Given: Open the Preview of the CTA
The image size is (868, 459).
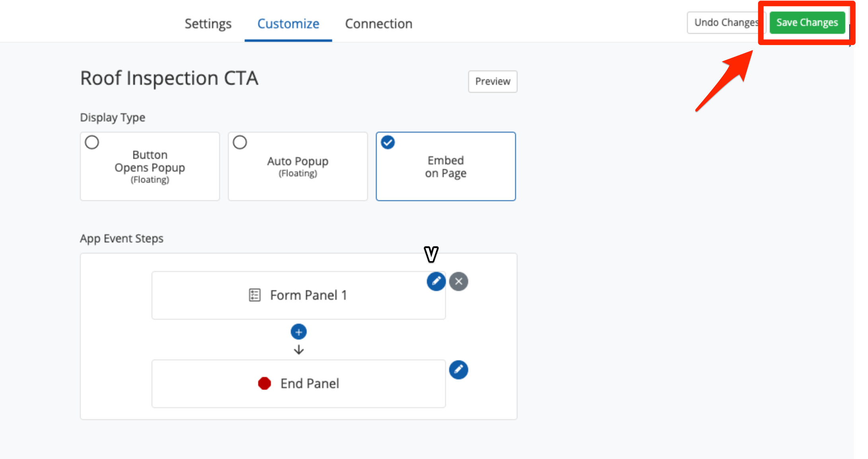Looking at the screenshot, I should coord(492,81).
